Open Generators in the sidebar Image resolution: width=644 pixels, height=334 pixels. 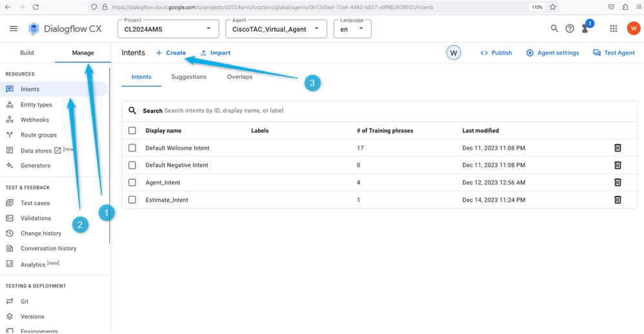35,165
